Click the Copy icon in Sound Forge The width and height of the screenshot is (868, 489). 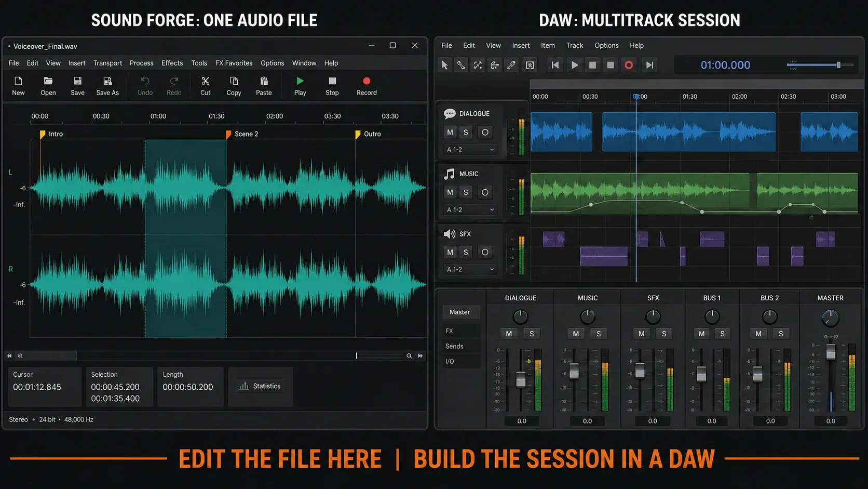(x=234, y=81)
